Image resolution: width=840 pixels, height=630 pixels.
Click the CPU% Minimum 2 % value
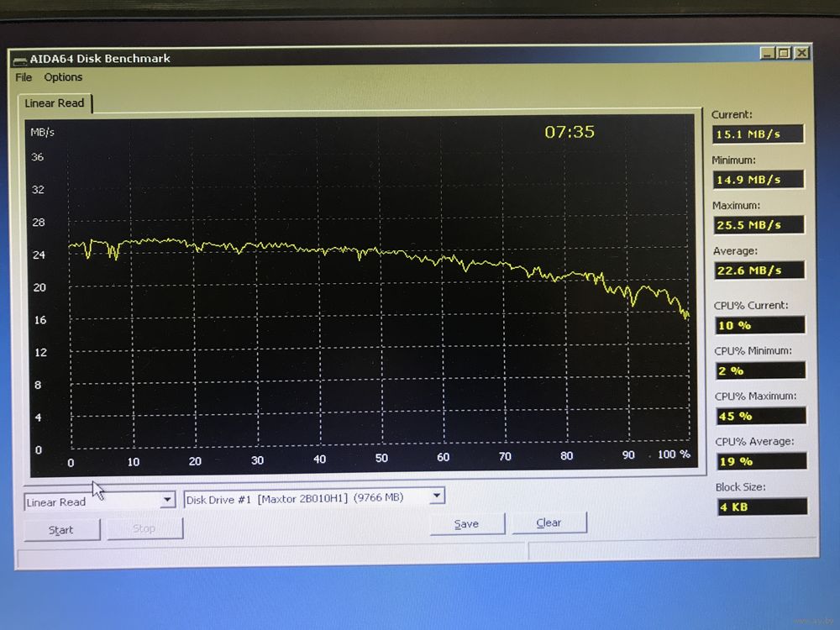tap(761, 370)
